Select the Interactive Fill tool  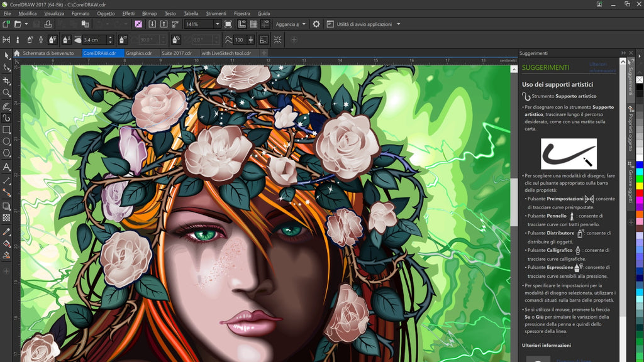(x=6, y=244)
